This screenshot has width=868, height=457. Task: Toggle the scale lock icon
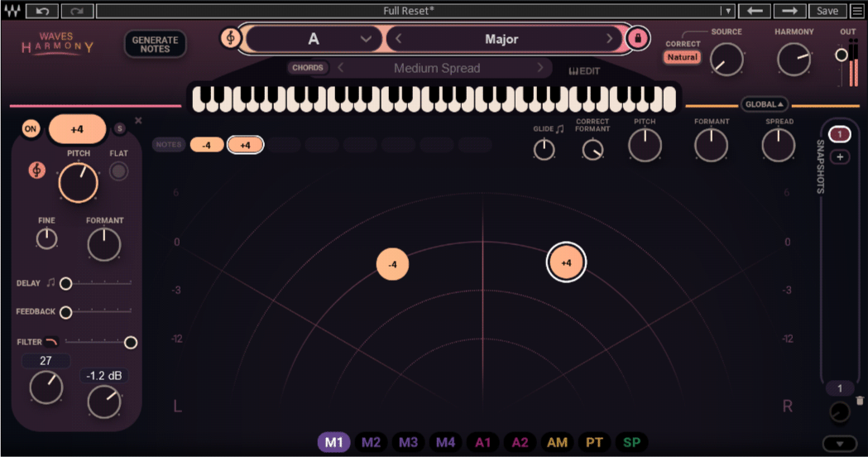pyautogui.click(x=638, y=39)
